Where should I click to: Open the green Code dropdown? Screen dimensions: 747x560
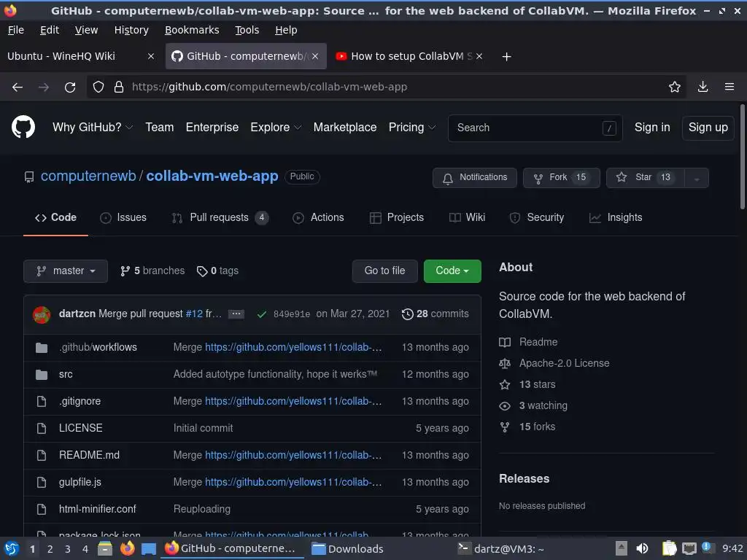click(452, 271)
